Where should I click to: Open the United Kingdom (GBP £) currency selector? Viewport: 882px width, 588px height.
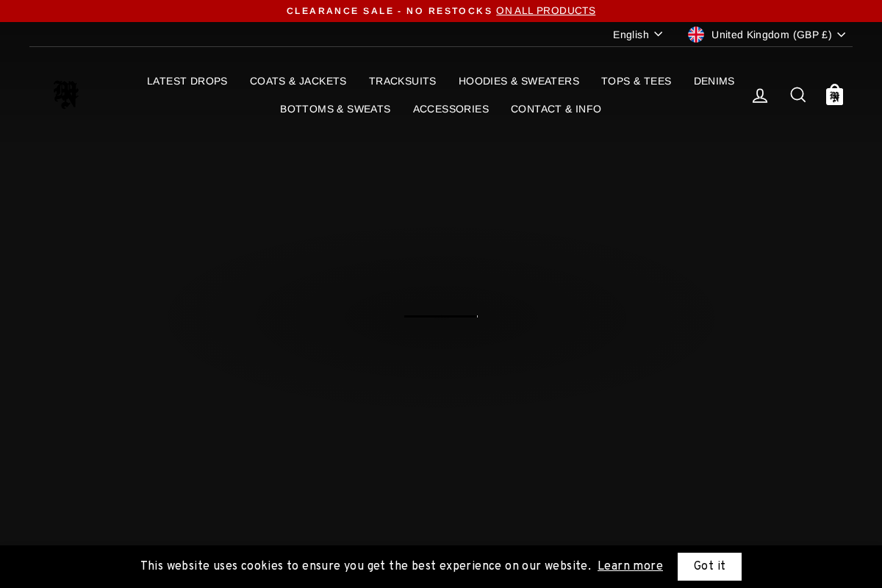(771, 35)
